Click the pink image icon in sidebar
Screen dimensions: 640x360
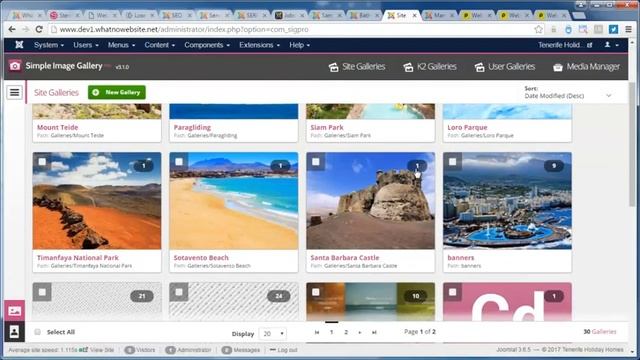[x=14, y=311]
